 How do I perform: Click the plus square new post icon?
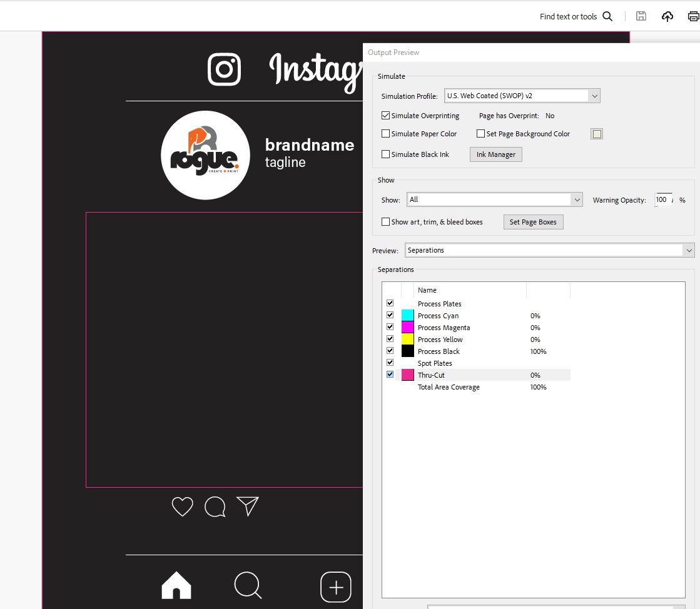pos(336,587)
